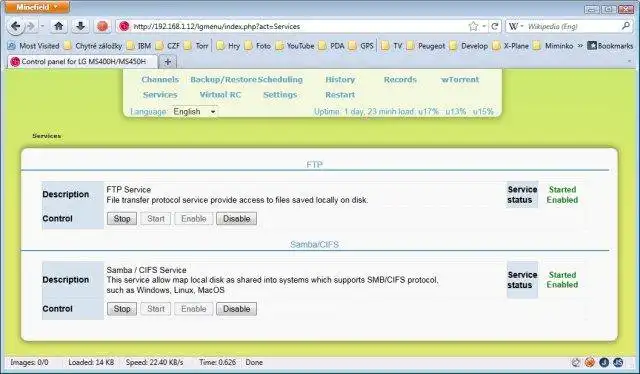
Task: Click the red round toolbar button
Action: [x=102, y=27]
